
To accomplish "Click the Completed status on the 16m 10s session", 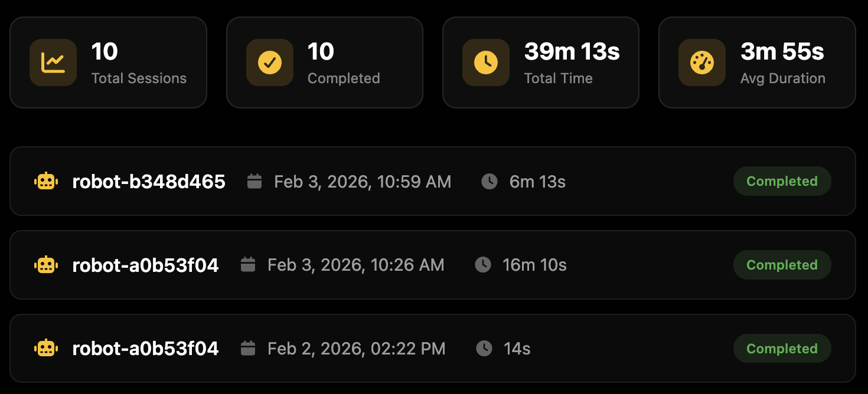I will 782,265.
